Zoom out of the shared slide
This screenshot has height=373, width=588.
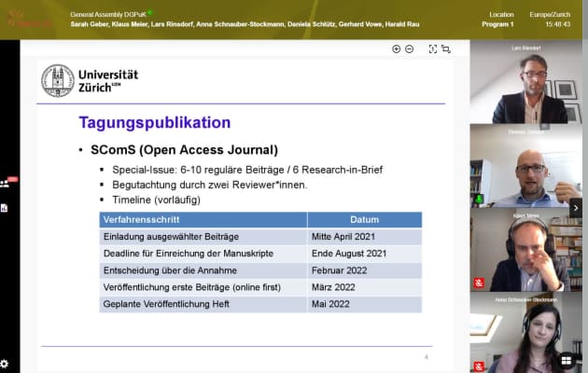pyautogui.click(x=409, y=49)
